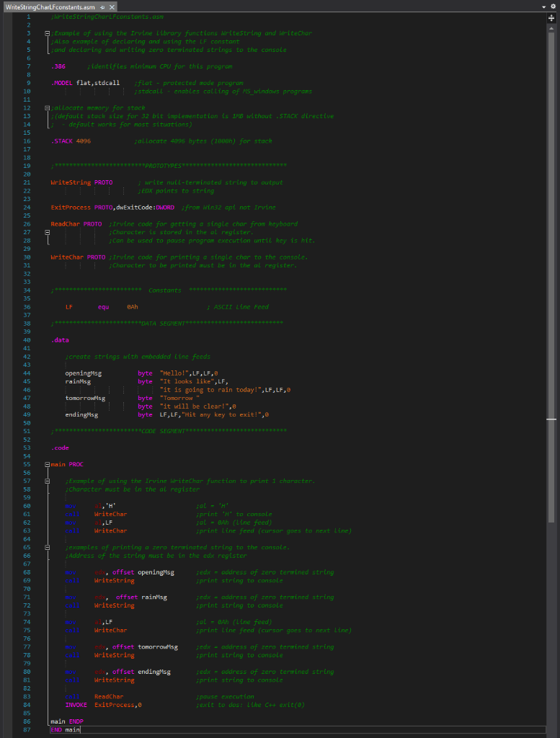Click the "Hit any key to exit!" string
The image size is (560, 738).
coord(223,414)
